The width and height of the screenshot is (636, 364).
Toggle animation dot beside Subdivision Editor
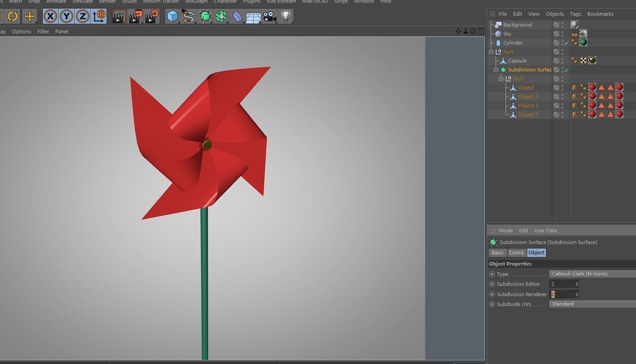492,284
